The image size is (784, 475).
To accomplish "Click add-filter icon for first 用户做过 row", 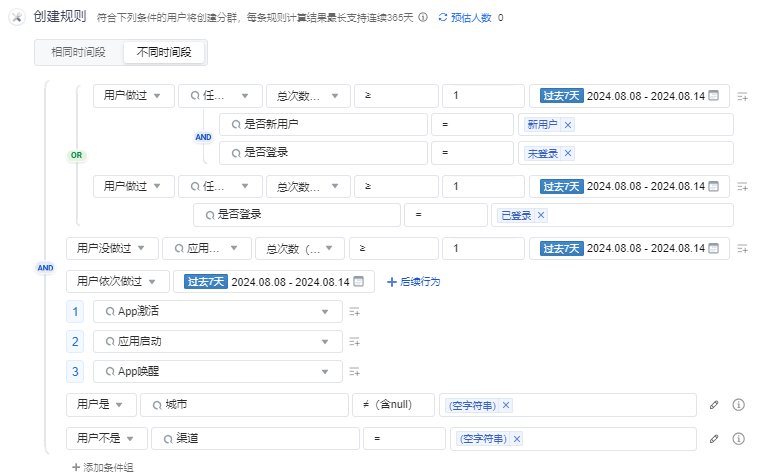I will click(742, 96).
